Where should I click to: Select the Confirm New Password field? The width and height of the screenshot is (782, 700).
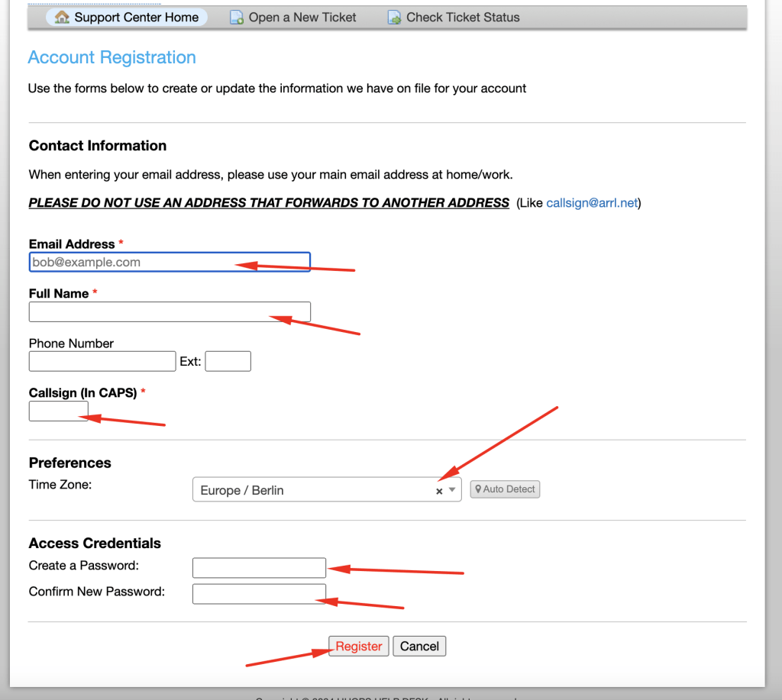(259, 594)
